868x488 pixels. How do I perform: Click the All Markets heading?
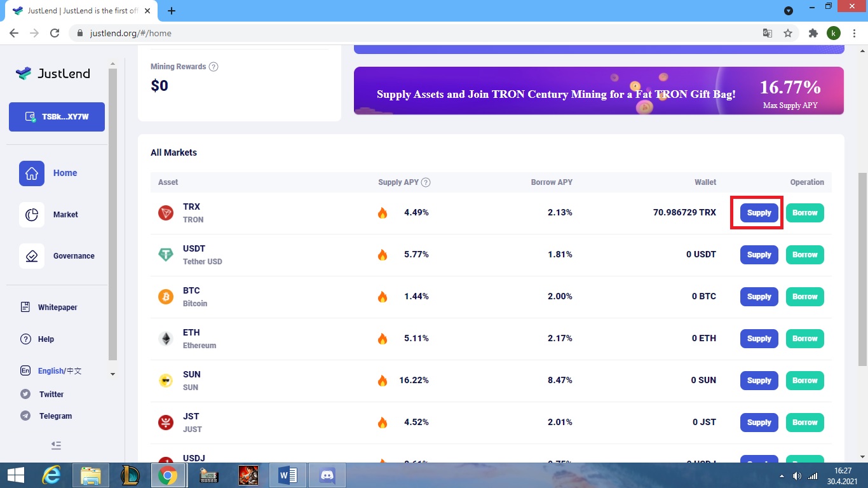point(173,152)
